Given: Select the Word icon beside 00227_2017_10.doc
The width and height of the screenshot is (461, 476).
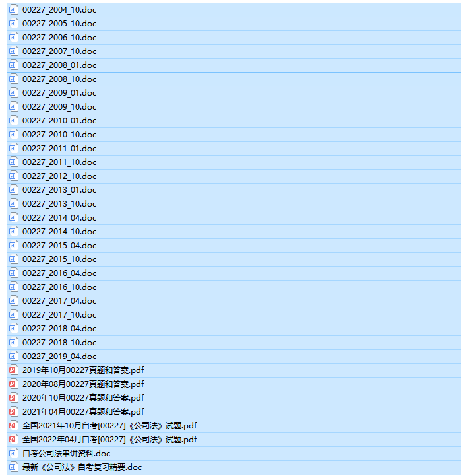Looking at the screenshot, I should click(x=13, y=315).
